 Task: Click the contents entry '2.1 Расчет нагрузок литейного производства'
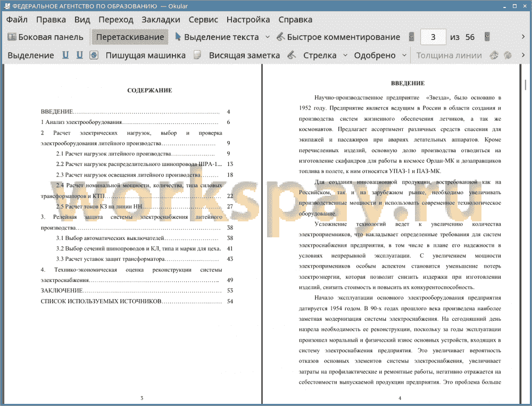114,154
